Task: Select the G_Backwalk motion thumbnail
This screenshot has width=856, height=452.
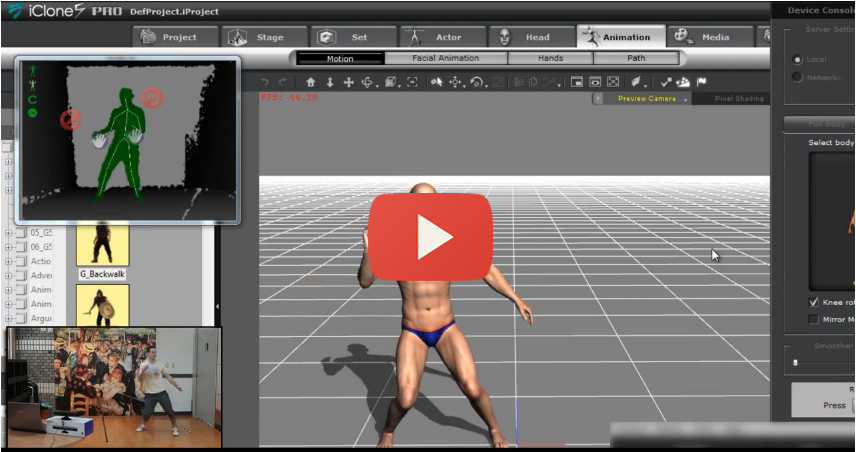Action: pyautogui.click(x=103, y=243)
